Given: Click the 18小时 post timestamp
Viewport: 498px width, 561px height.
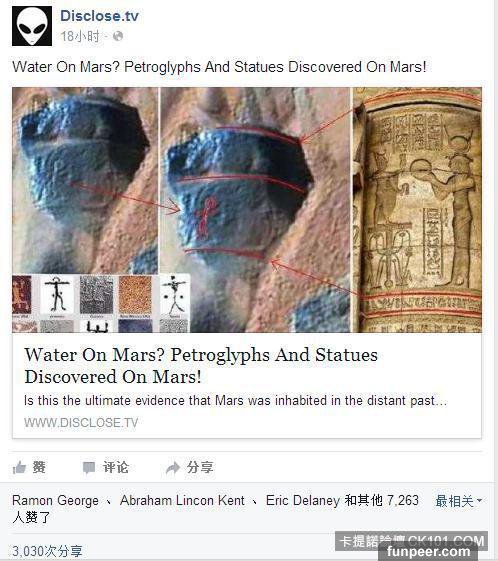Looking at the screenshot, I should point(80,36).
